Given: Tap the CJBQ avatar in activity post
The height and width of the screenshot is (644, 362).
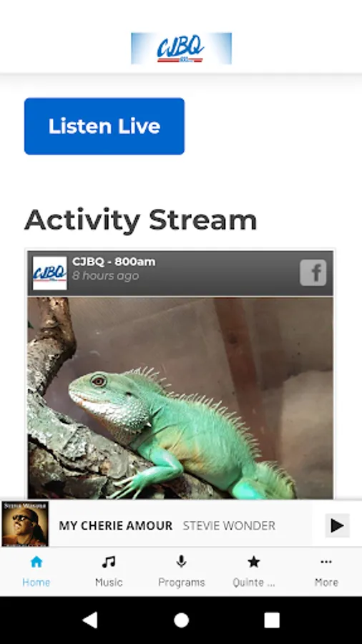Looking at the screenshot, I should 49,273.
